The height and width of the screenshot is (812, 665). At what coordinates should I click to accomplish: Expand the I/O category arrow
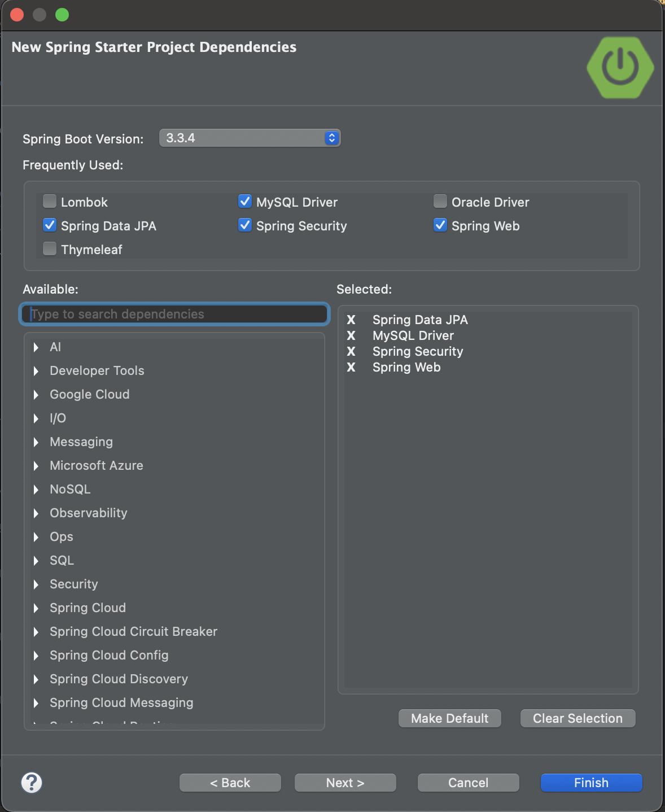(x=36, y=418)
